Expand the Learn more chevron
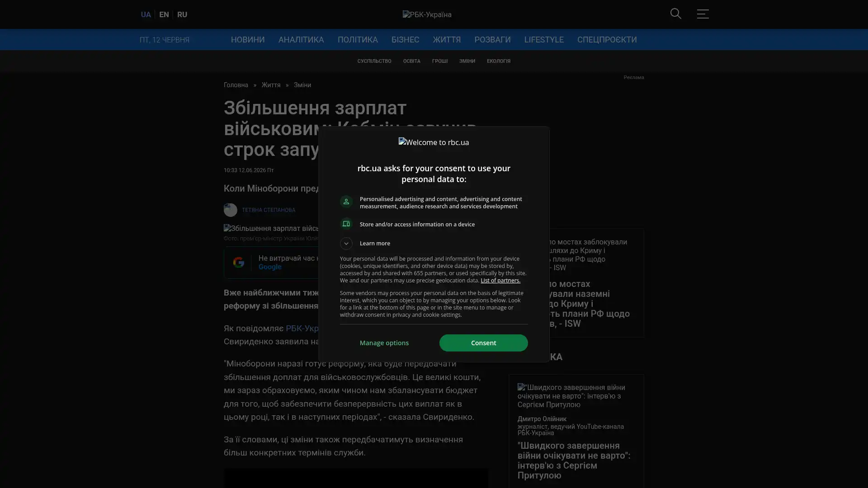This screenshot has height=488, width=868. (346, 244)
